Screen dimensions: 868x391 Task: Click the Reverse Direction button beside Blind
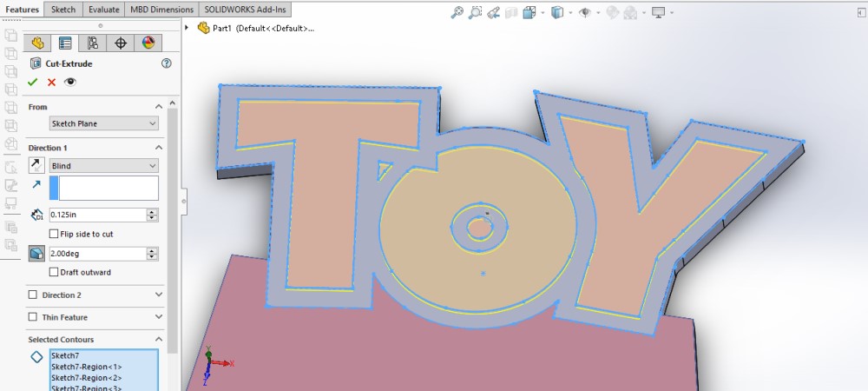[36, 165]
